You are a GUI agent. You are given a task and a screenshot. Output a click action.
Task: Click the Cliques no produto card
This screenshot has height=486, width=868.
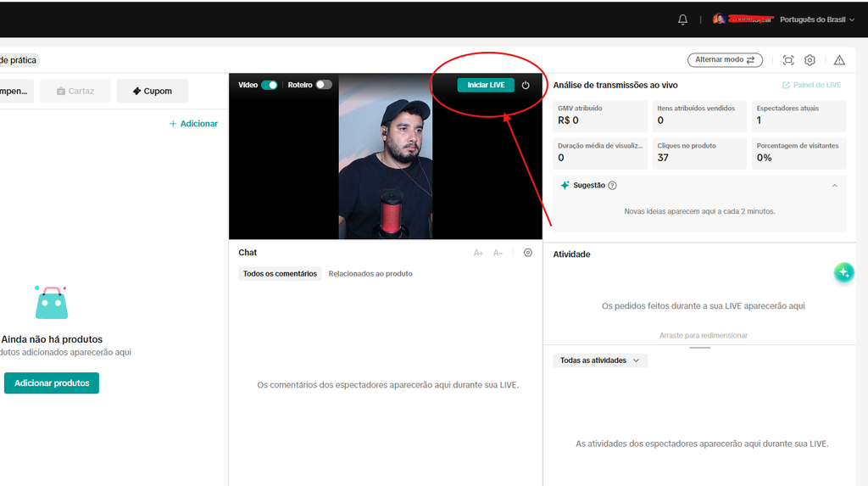click(699, 153)
